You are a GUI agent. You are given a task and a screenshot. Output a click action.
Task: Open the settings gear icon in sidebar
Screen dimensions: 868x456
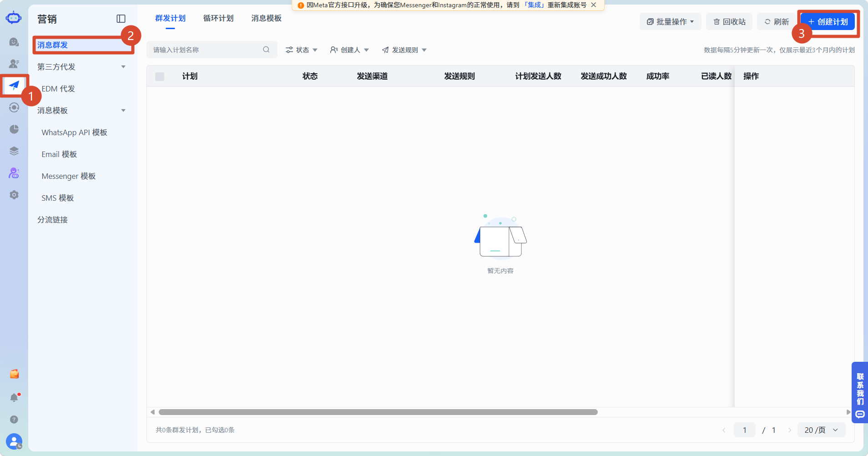[x=14, y=195]
